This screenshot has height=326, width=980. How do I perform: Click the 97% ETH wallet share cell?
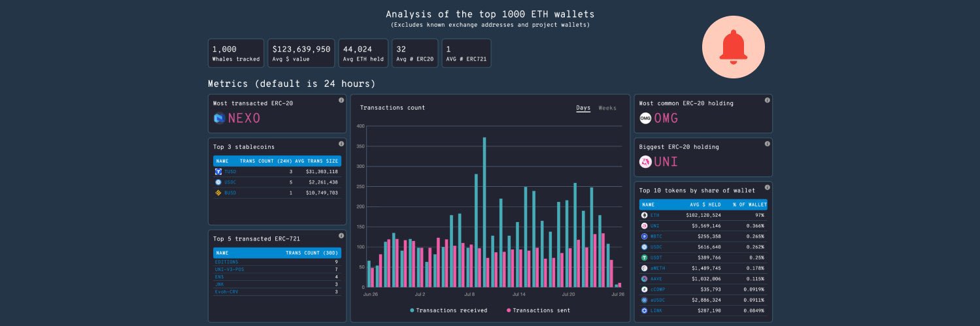(760, 215)
